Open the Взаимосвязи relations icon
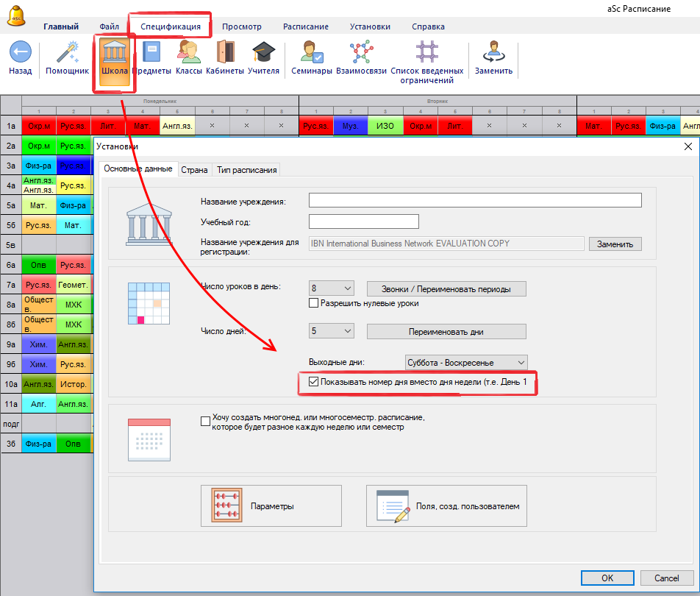The height and width of the screenshot is (596, 700). pos(361,53)
